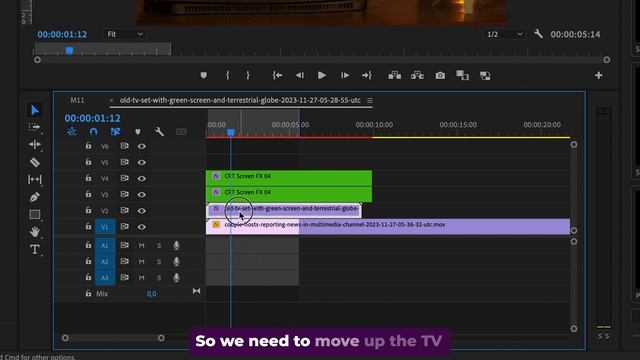Mute audio track A1
Viewport: 640px width, 360px height.
tap(141, 245)
